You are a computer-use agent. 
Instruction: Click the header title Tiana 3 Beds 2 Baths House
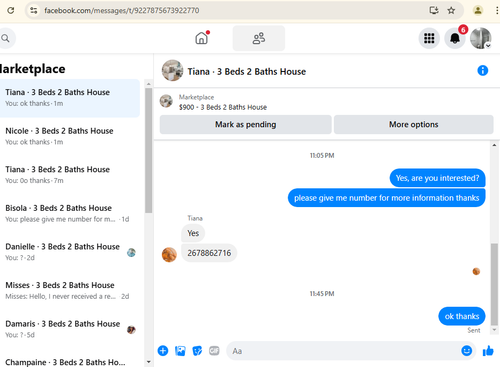(x=247, y=72)
